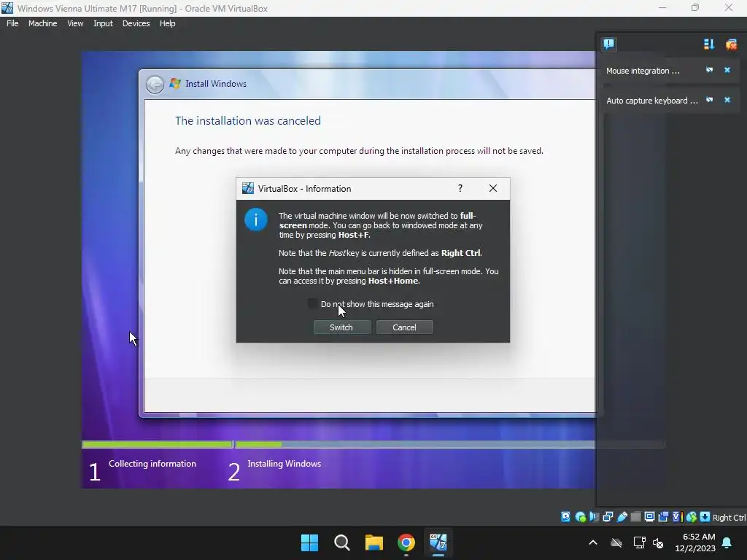Click the network adapters status icon
Screen dimensions: 747x560
[x=608, y=517]
